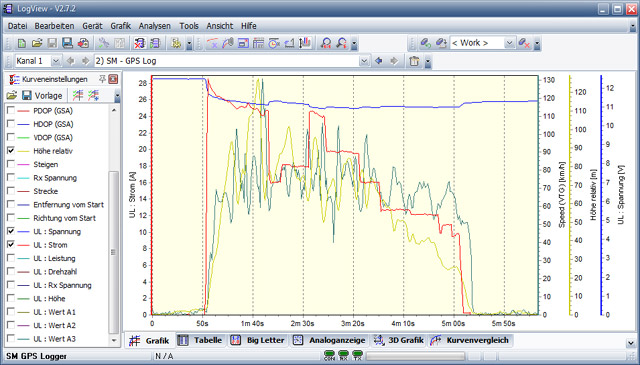
Task: Expand the SM - GPS Log selector dropdown
Action: pos(364,61)
